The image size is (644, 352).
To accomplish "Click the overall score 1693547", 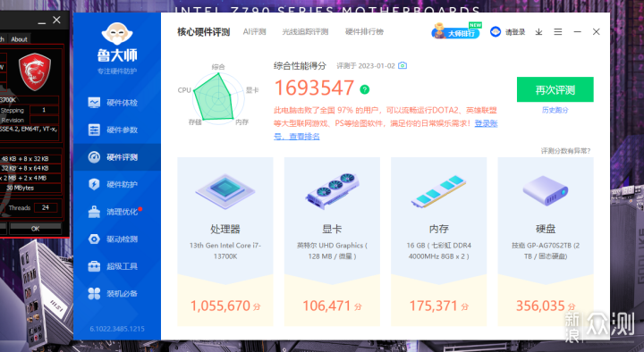I will tap(314, 88).
